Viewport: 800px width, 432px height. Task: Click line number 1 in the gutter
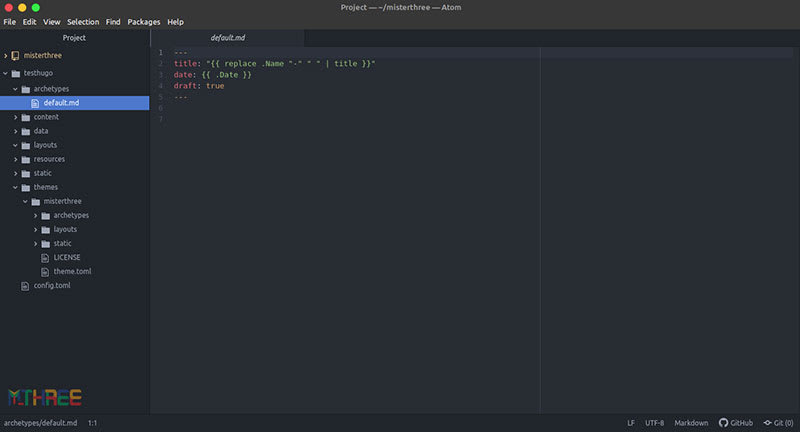pyautogui.click(x=160, y=53)
